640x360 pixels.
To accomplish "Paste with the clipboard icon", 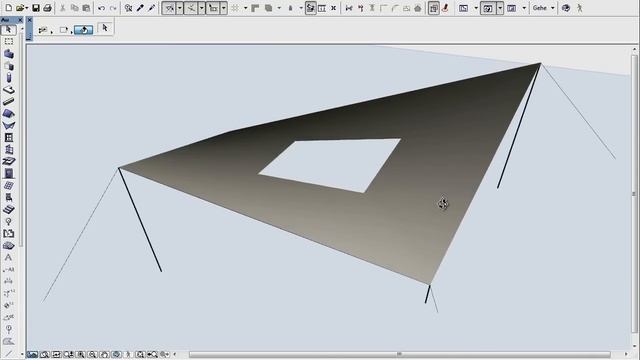I will click(86, 8).
